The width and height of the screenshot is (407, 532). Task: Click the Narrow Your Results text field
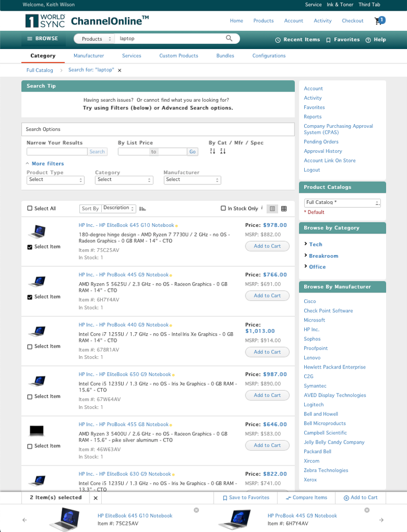click(56, 152)
